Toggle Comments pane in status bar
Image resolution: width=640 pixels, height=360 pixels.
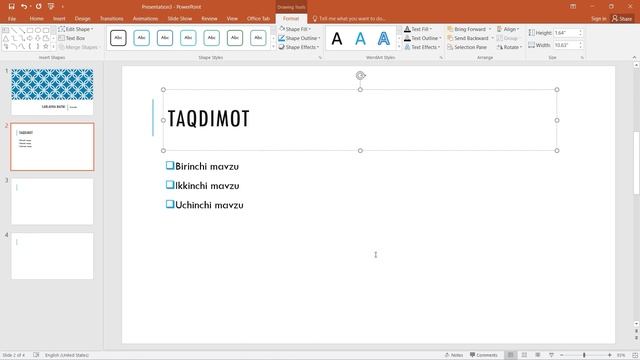[484, 355]
